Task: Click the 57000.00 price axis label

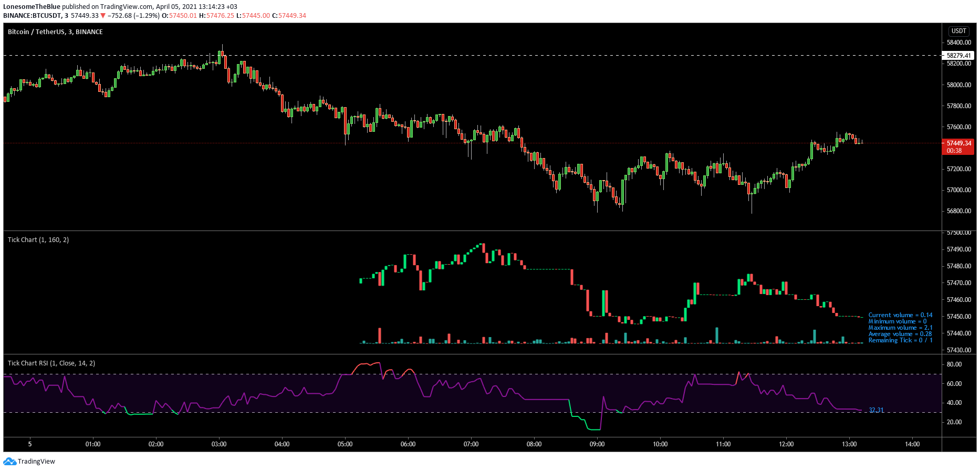Action: pos(959,190)
